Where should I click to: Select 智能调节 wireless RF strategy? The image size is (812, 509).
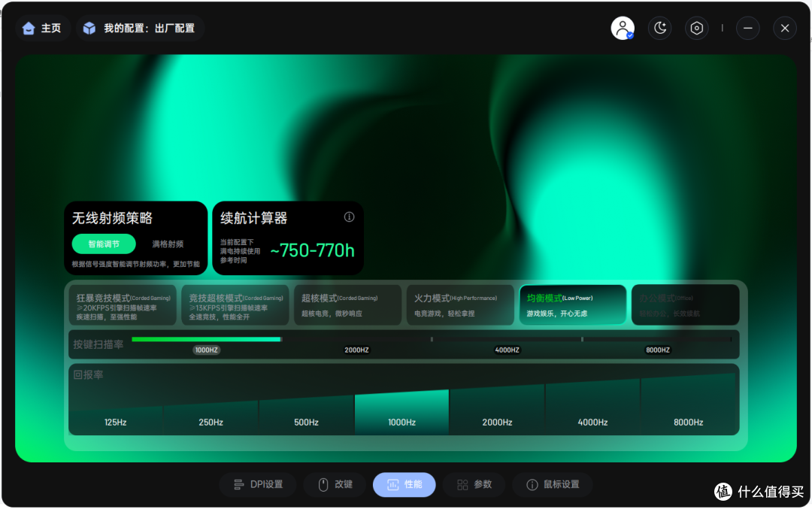(104, 244)
